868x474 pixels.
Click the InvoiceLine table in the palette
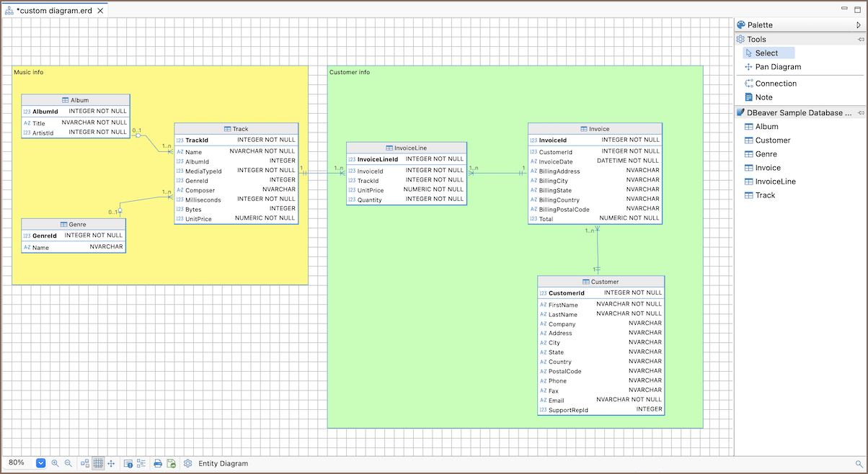tap(775, 182)
